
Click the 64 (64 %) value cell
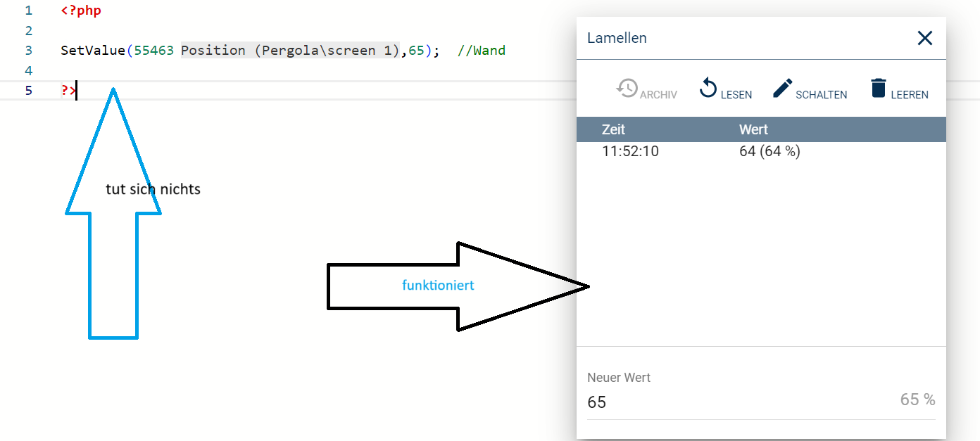pyautogui.click(x=769, y=151)
